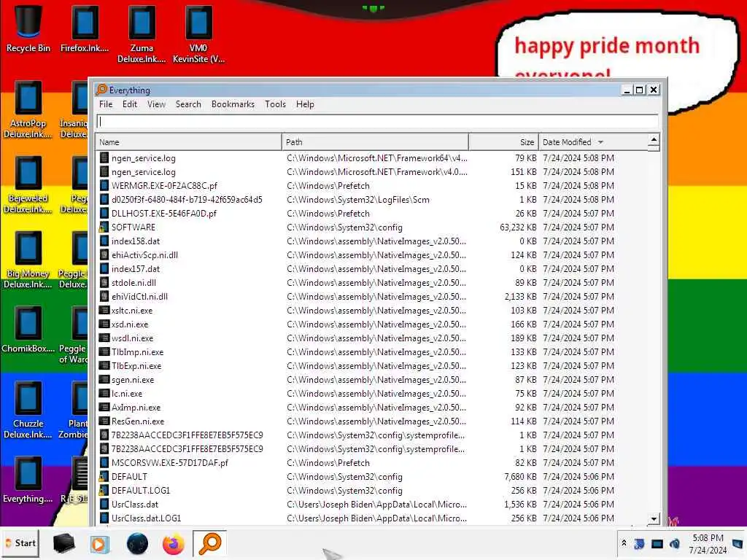Sort results by Size column header

(x=503, y=142)
